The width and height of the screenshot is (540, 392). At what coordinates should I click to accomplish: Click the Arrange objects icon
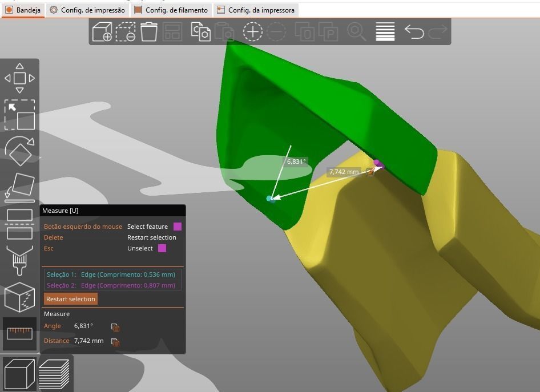pyautogui.click(x=172, y=31)
